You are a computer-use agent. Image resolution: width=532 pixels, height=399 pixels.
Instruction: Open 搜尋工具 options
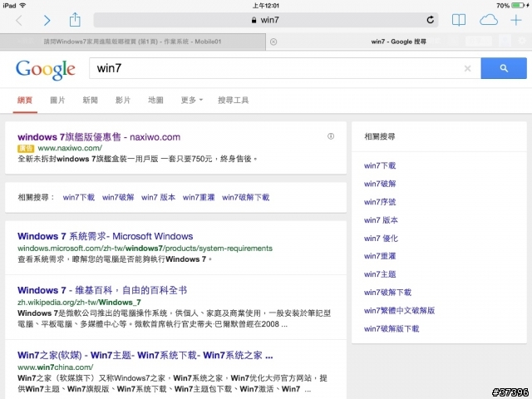233,100
